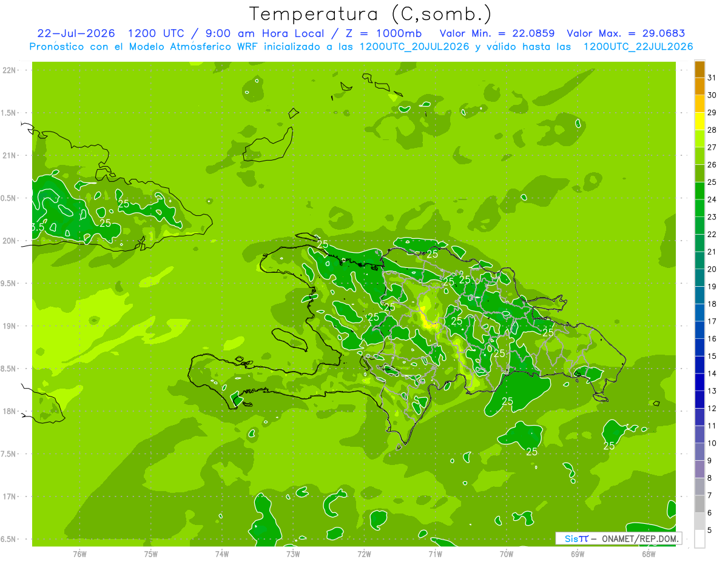
Task: Click the colorbar label "11"
Action: coord(712,426)
